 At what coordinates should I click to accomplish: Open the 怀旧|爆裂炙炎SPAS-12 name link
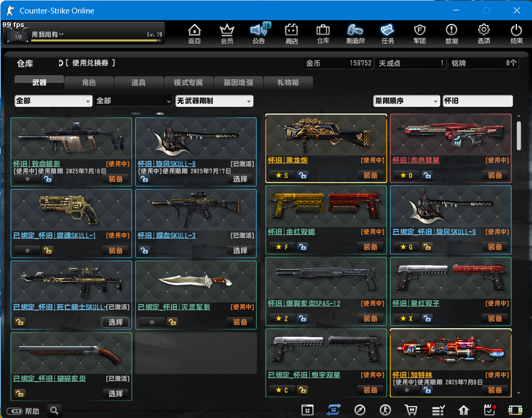304,303
